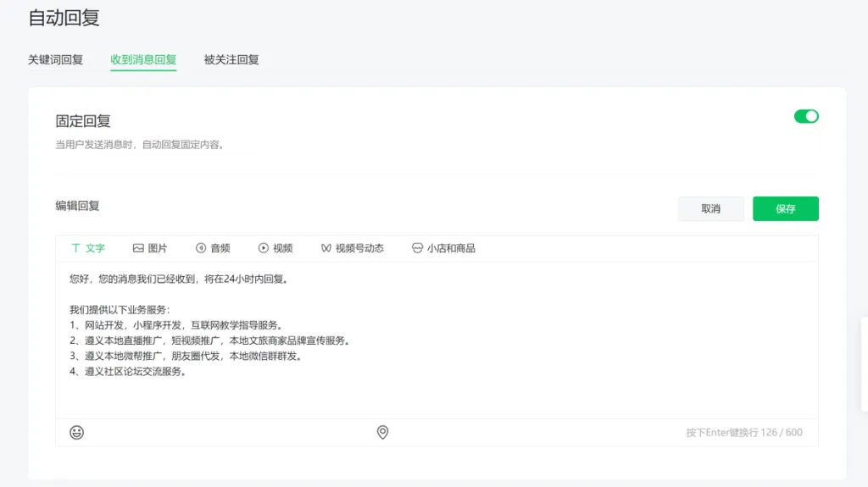Click the 编辑回复 label
The width and height of the screenshot is (868, 487).
[77, 206]
